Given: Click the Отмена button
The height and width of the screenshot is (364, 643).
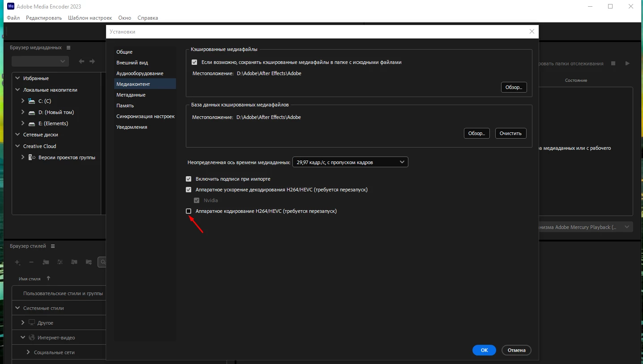Looking at the screenshot, I should [x=517, y=350].
